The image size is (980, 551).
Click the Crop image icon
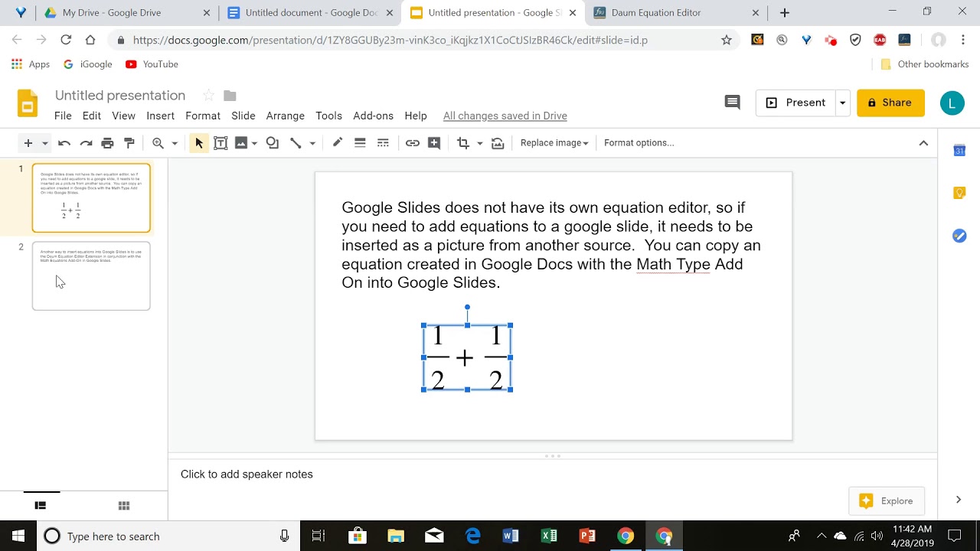(x=462, y=143)
